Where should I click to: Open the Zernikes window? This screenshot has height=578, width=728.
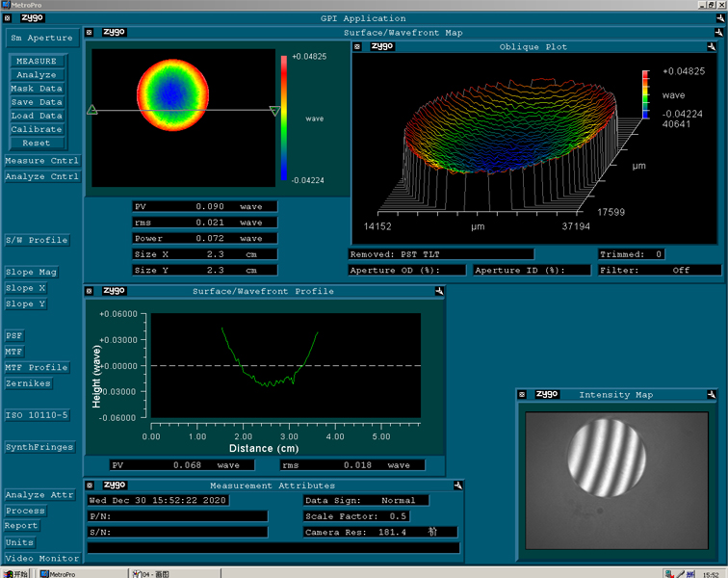pos(29,383)
